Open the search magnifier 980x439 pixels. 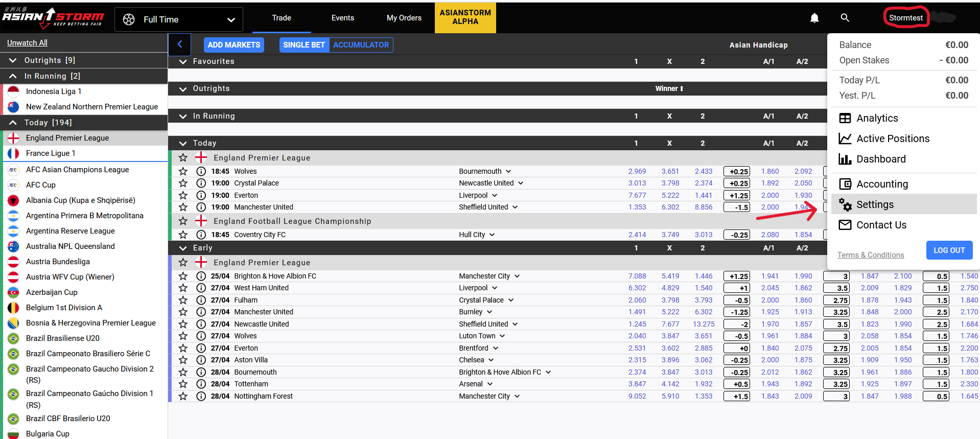point(845,18)
